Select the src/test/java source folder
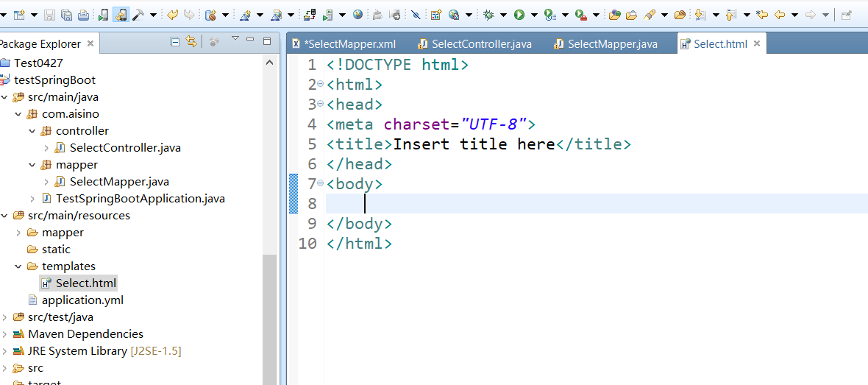The width and height of the screenshot is (868, 385). 60,317
